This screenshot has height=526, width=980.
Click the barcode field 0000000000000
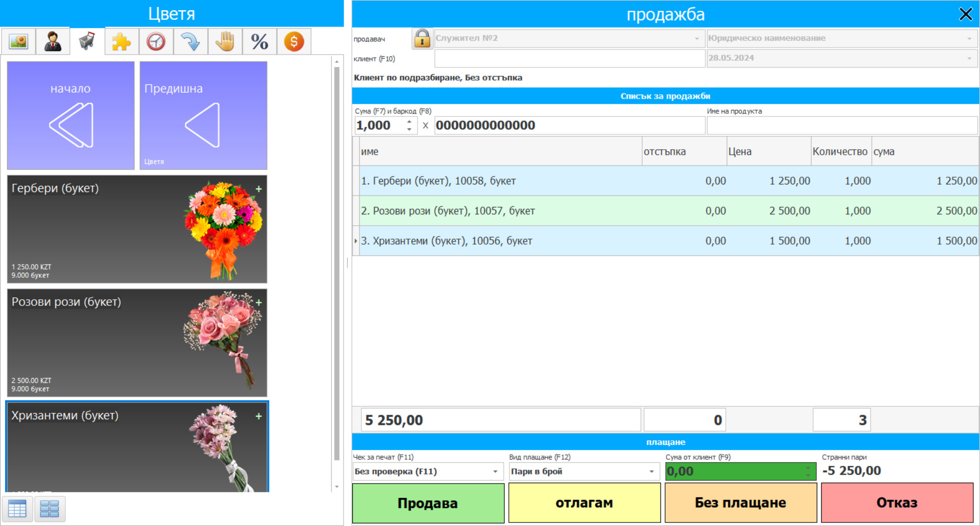click(x=570, y=126)
